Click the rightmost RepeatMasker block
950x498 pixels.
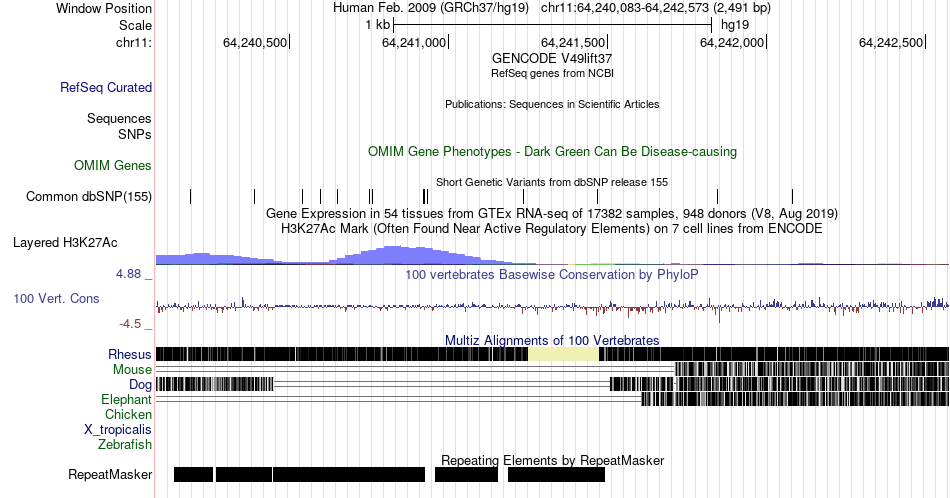click(556, 474)
